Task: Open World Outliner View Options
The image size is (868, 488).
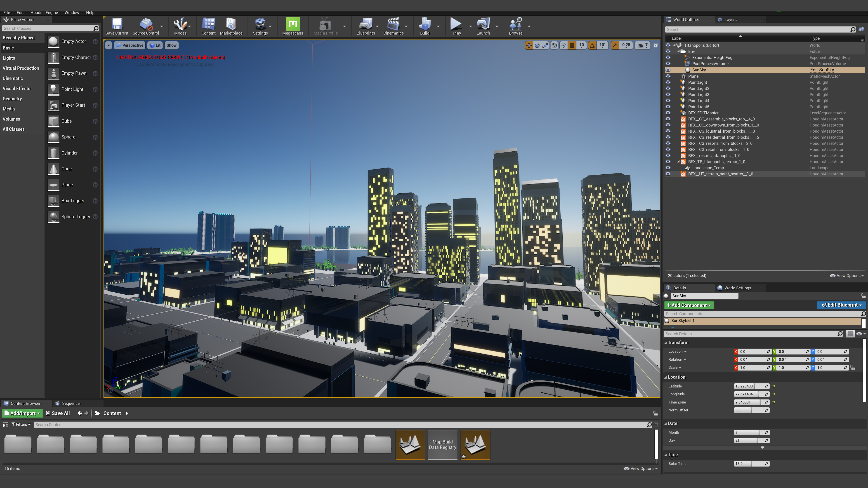Action: click(x=847, y=275)
